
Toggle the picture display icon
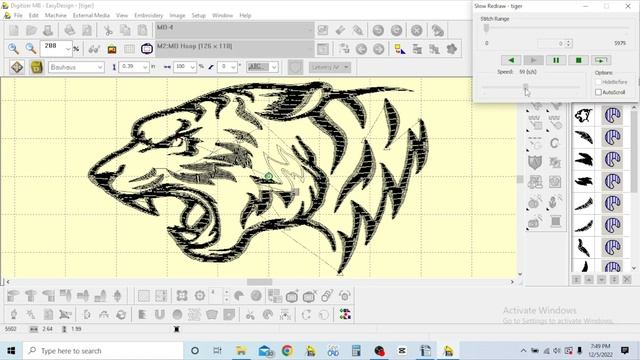pyautogui.click(x=112, y=49)
